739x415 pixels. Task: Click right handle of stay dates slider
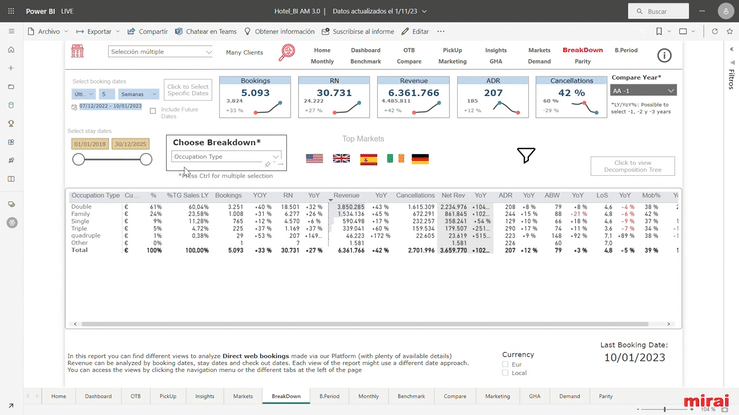(146, 159)
